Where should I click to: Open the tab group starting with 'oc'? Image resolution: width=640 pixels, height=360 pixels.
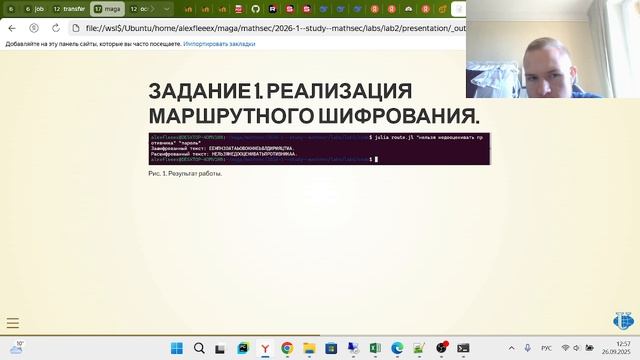coord(139,9)
